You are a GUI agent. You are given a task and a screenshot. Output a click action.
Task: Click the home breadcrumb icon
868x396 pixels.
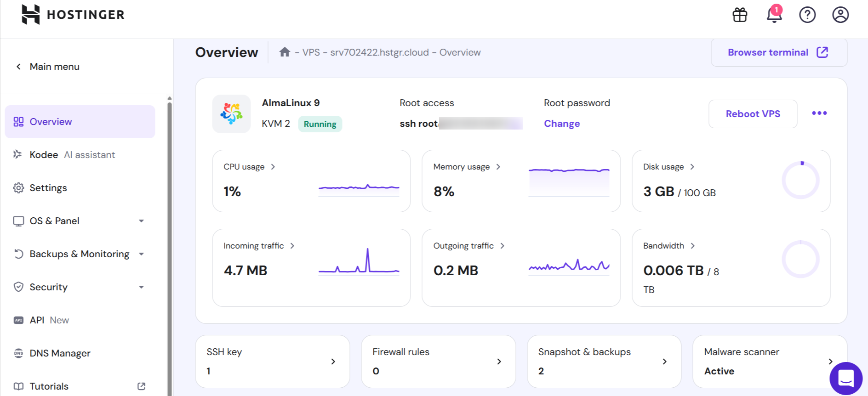285,52
